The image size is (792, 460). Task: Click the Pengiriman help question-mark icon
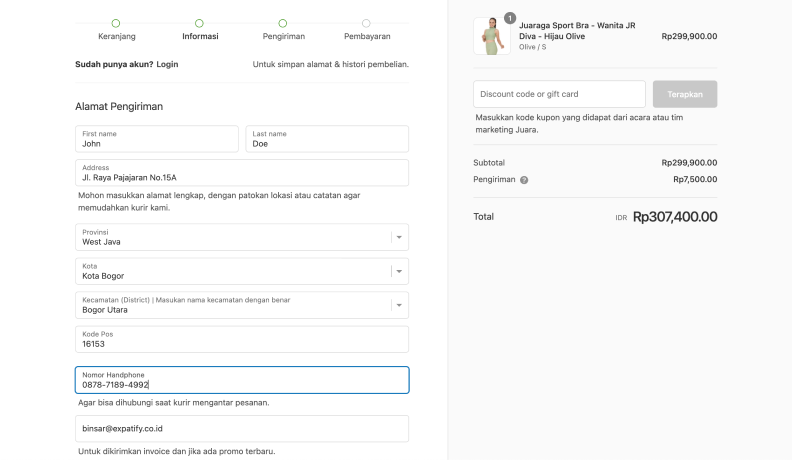pyautogui.click(x=524, y=180)
